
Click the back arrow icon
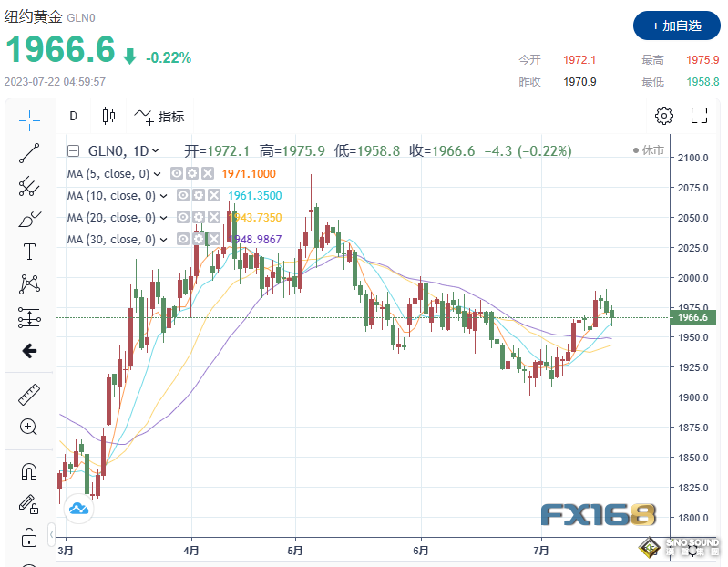[29, 351]
